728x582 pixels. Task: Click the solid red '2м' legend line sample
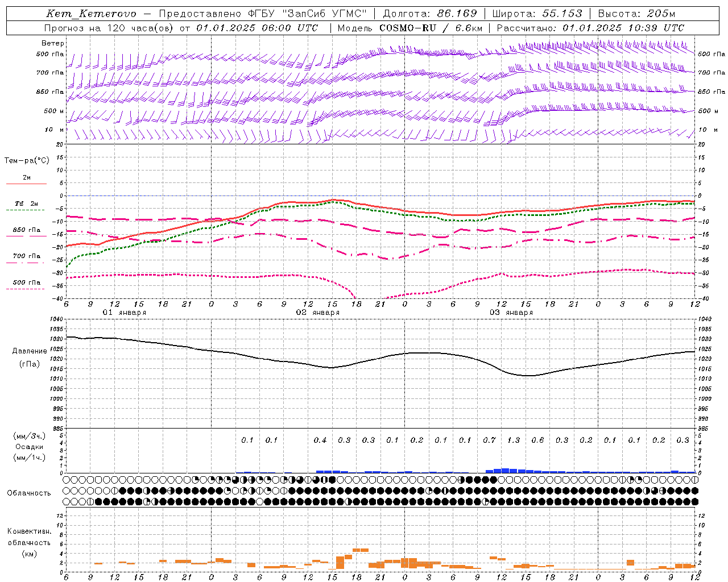[26, 184]
